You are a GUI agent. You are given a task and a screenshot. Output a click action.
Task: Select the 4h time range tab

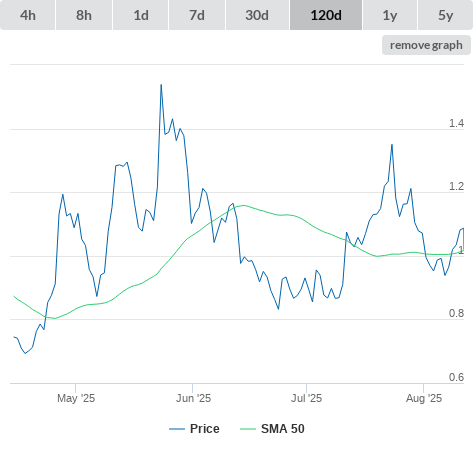28,15
